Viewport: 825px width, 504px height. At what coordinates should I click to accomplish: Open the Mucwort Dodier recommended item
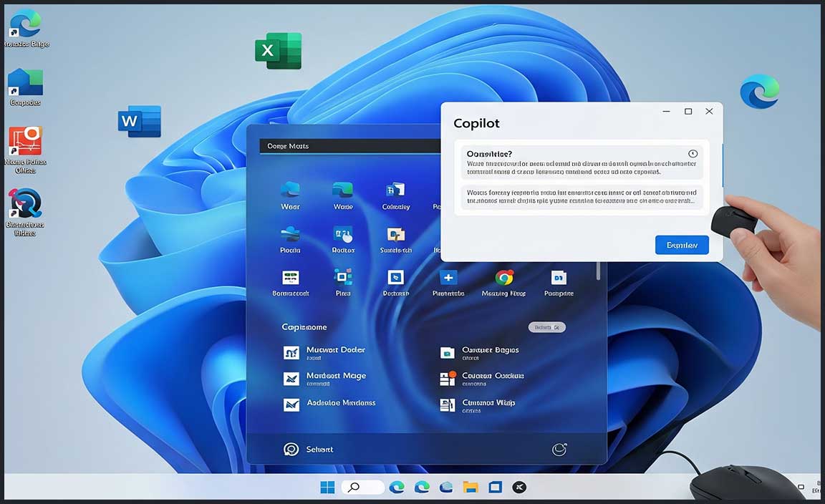click(324, 352)
